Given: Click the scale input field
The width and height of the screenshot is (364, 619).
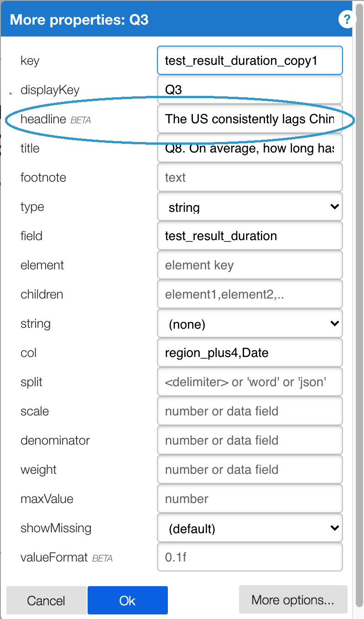Looking at the screenshot, I should [250, 411].
